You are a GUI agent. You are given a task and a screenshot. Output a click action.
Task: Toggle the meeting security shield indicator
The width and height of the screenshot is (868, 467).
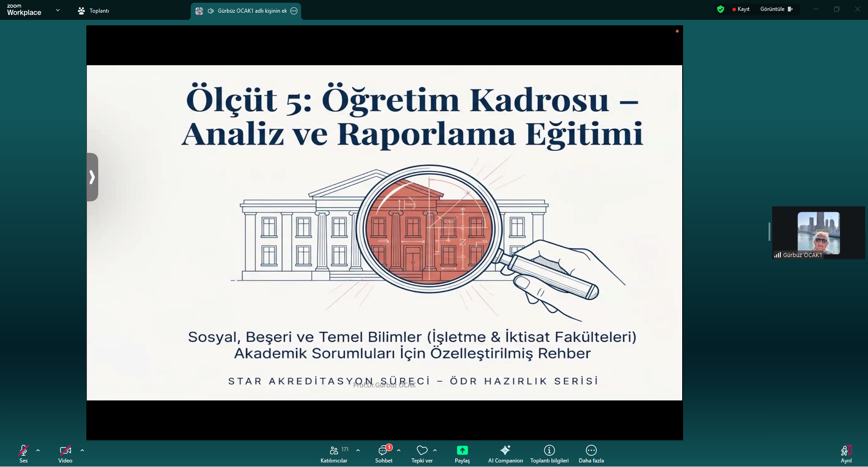(720, 9)
